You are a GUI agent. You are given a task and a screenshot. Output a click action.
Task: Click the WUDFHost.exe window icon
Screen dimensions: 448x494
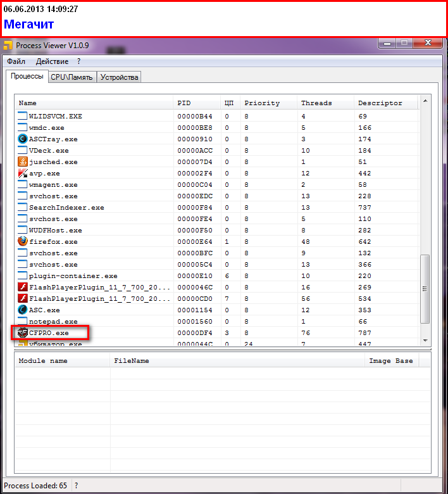tap(22, 230)
